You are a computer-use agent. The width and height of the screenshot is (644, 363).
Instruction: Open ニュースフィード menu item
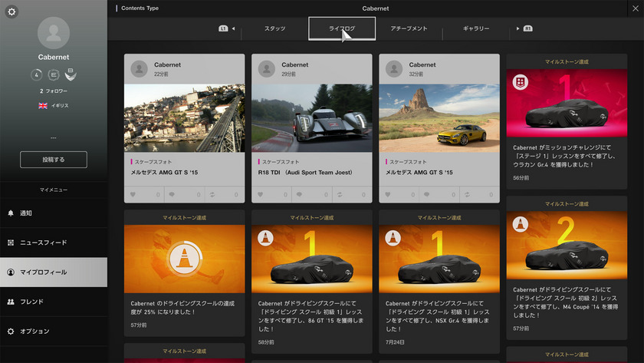tap(54, 243)
